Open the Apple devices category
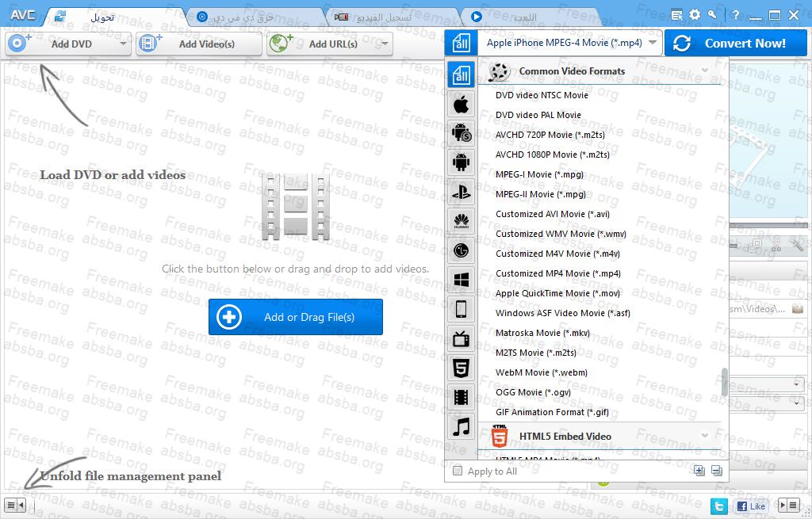Viewport: 812px width, 519px height. pos(461,105)
